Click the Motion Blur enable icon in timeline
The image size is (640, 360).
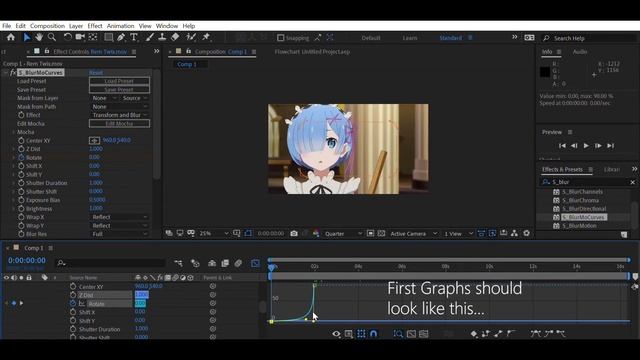point(238,263)
